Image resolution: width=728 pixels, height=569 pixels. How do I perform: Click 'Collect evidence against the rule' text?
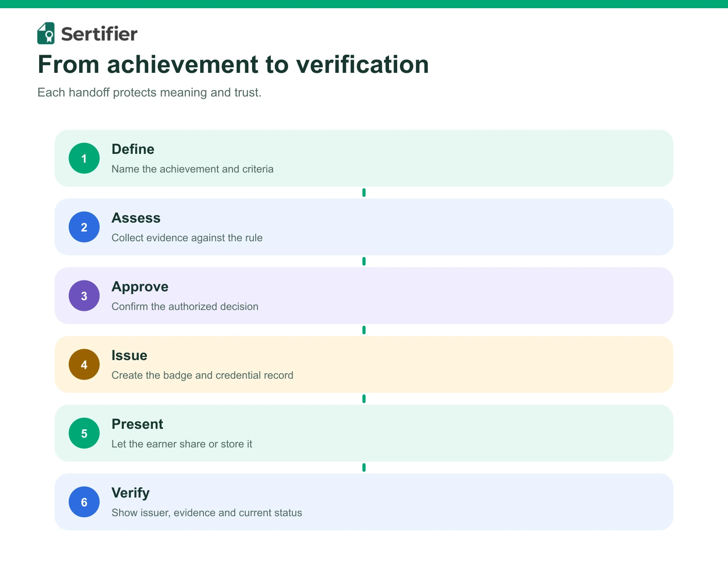(x=187, y=238)
